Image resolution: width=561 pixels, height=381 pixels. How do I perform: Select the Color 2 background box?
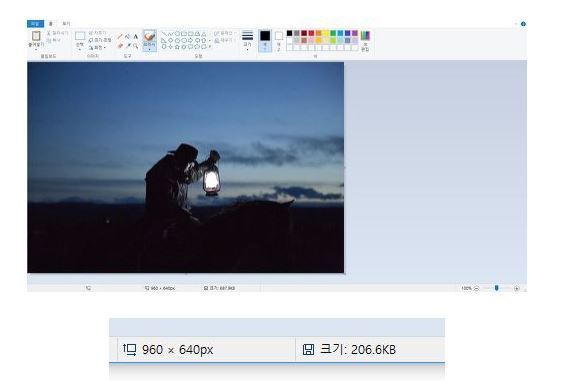coord(279,40)
